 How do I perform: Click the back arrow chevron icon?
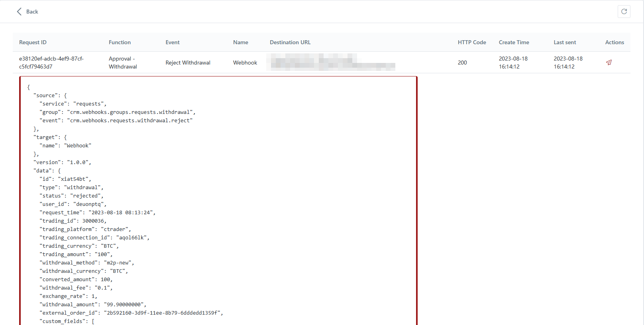19,12
